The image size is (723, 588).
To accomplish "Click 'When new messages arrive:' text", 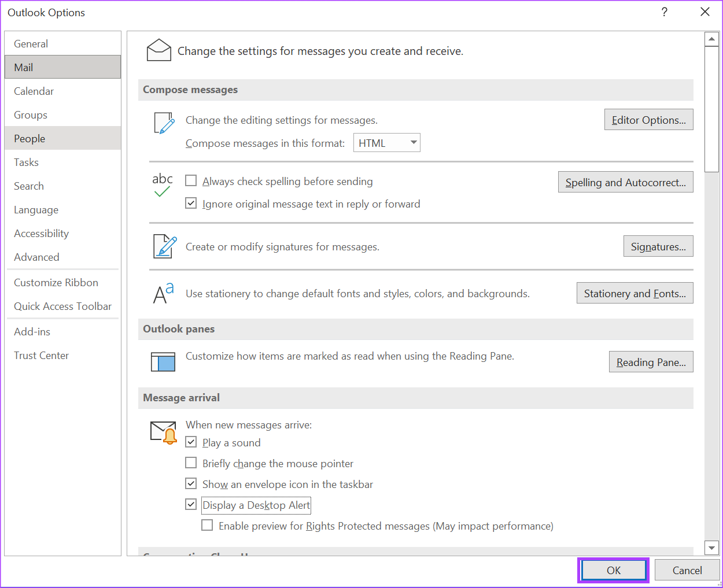I will coord(249,425).
